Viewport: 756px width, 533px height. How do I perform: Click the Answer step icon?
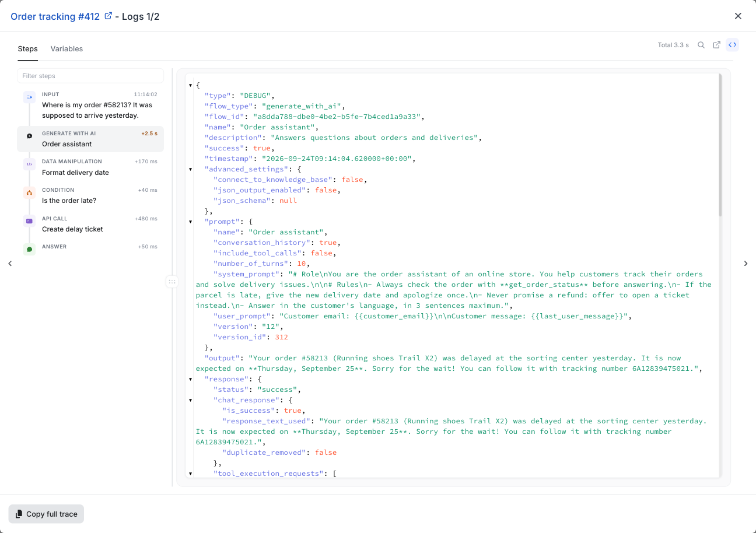pyautogui.click(x=29, y=249)
